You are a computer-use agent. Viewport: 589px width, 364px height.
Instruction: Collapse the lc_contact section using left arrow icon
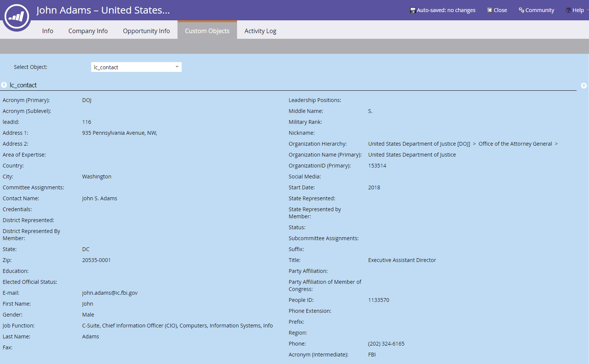4,85
